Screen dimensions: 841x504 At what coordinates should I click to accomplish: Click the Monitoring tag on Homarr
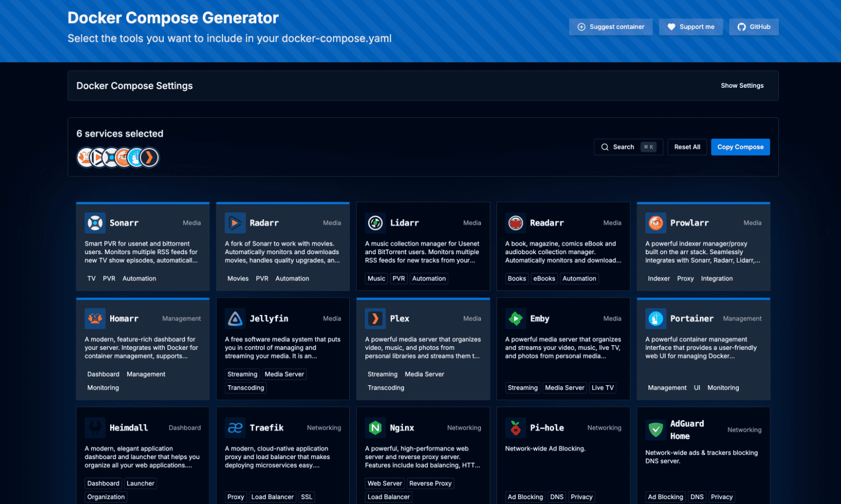click(103, 388)
